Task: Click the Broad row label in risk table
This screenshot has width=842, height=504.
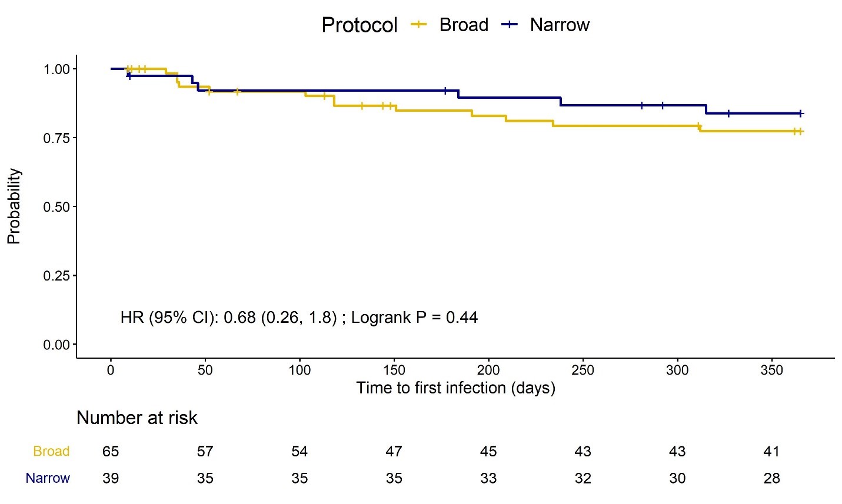Action: 51,451
